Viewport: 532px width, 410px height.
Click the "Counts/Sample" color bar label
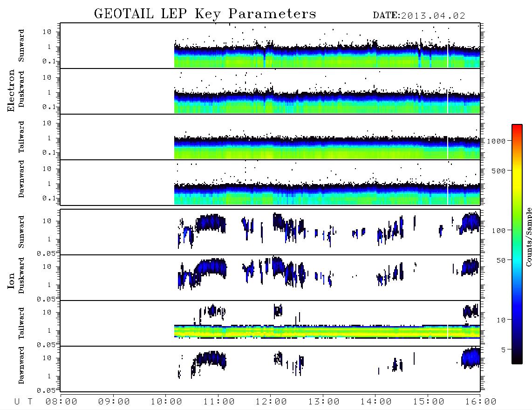[528, 237]
